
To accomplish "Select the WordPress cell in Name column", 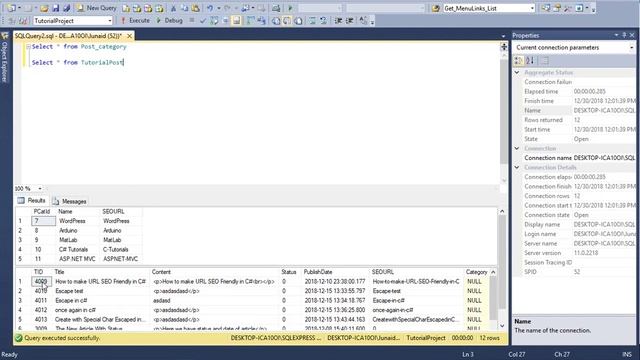I will click(78, 221).
